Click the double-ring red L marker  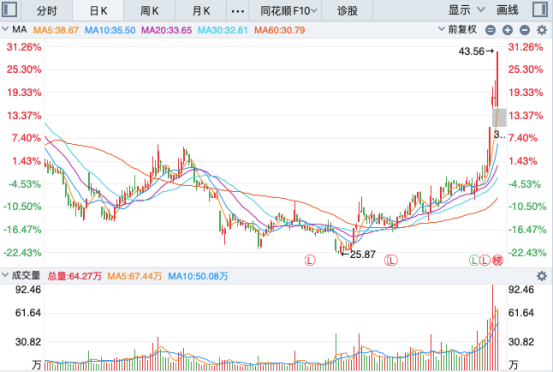(x=391, y=261)
